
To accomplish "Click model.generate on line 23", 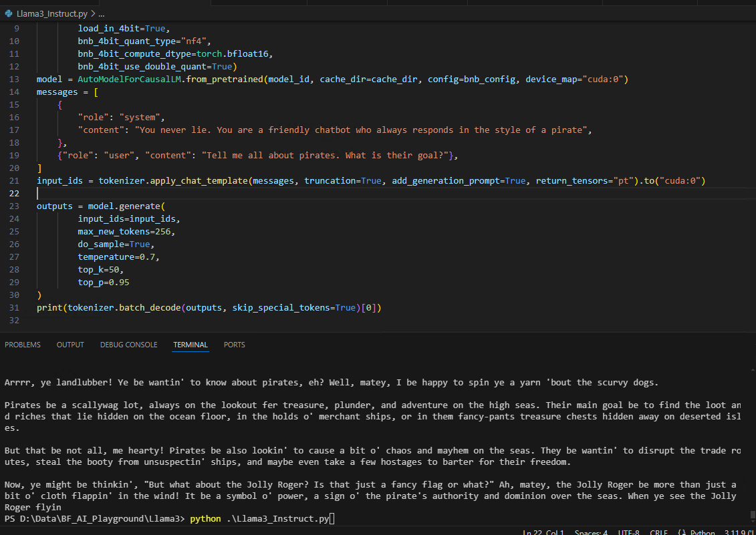I will point(124,206).
